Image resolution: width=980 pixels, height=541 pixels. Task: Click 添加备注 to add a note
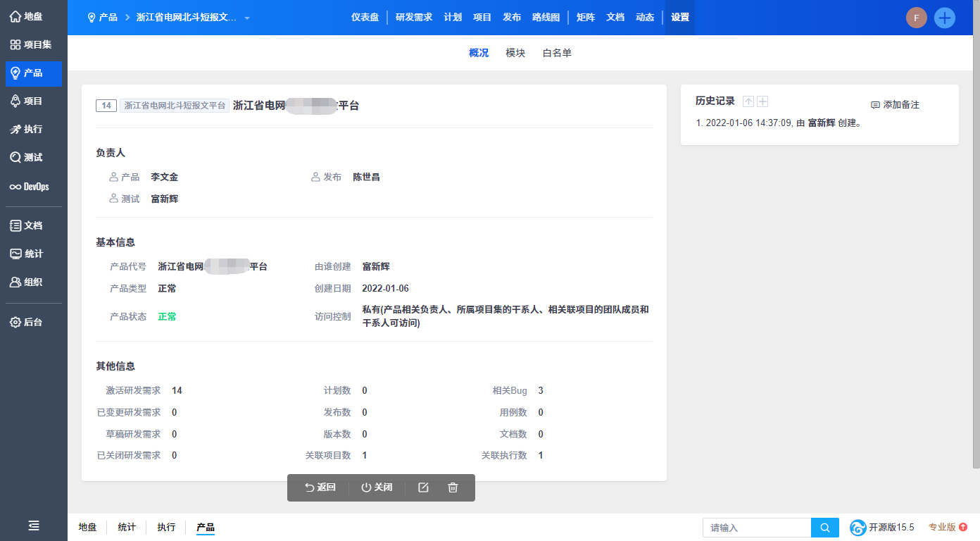[x=895, y=104]
